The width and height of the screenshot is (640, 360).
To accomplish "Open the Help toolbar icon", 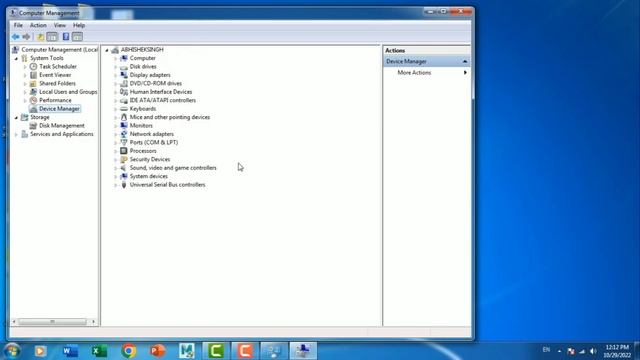I will 66,37.
